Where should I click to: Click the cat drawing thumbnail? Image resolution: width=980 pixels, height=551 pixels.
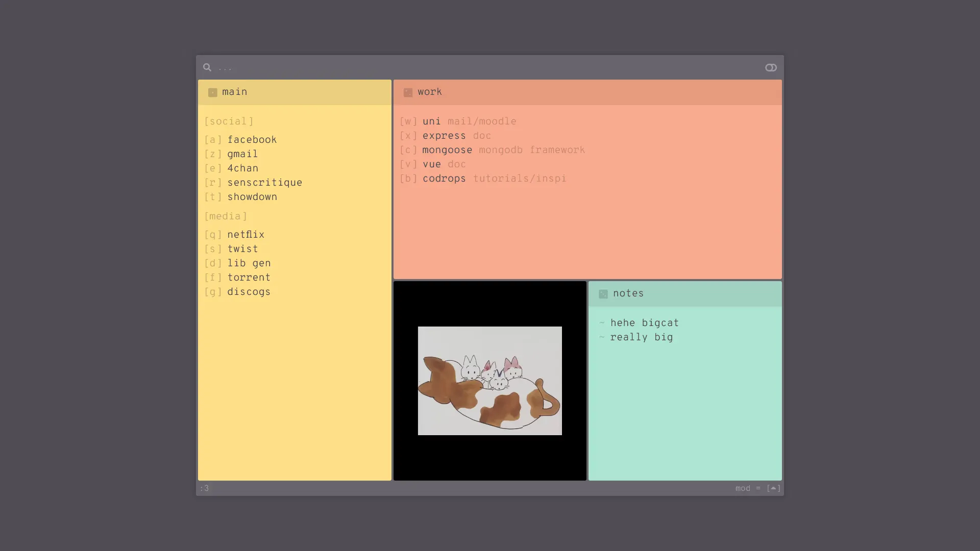point(489,381)
